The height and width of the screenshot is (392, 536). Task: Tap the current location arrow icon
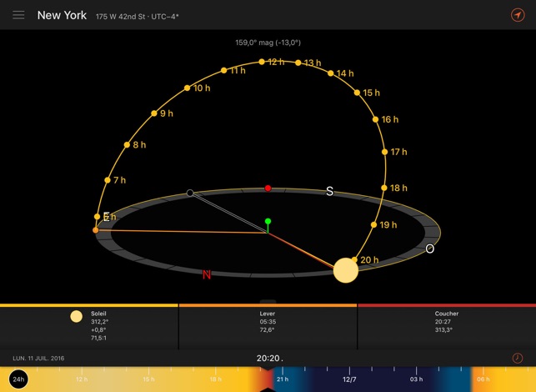point(518,15)
